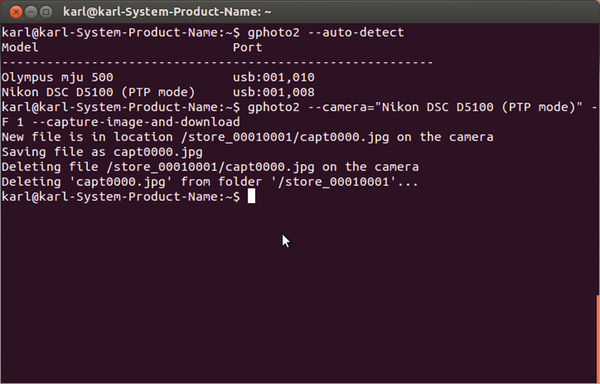Maximize the terminal window

tap(46, 12)
